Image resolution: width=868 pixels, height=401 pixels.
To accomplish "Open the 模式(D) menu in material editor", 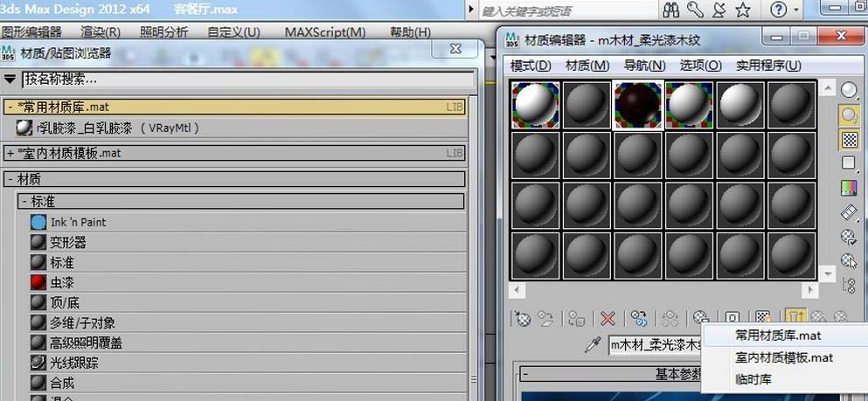I will coord(531,66).
